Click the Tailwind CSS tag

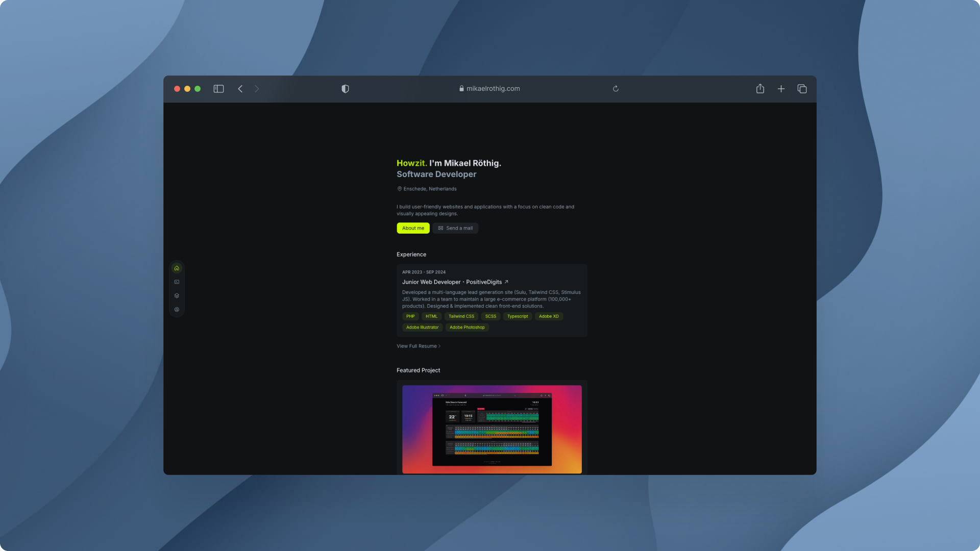tap(461, 316)
